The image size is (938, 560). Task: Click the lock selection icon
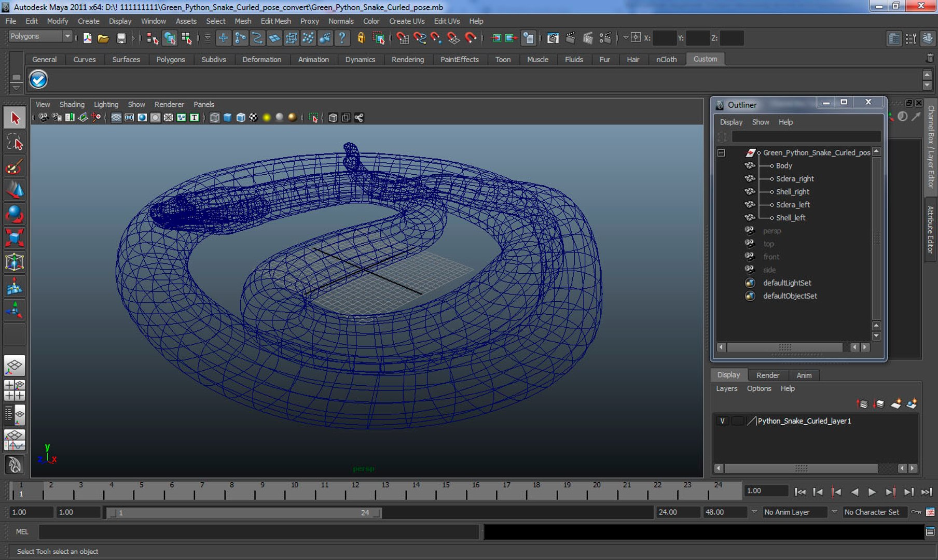[x=361, y=38]
